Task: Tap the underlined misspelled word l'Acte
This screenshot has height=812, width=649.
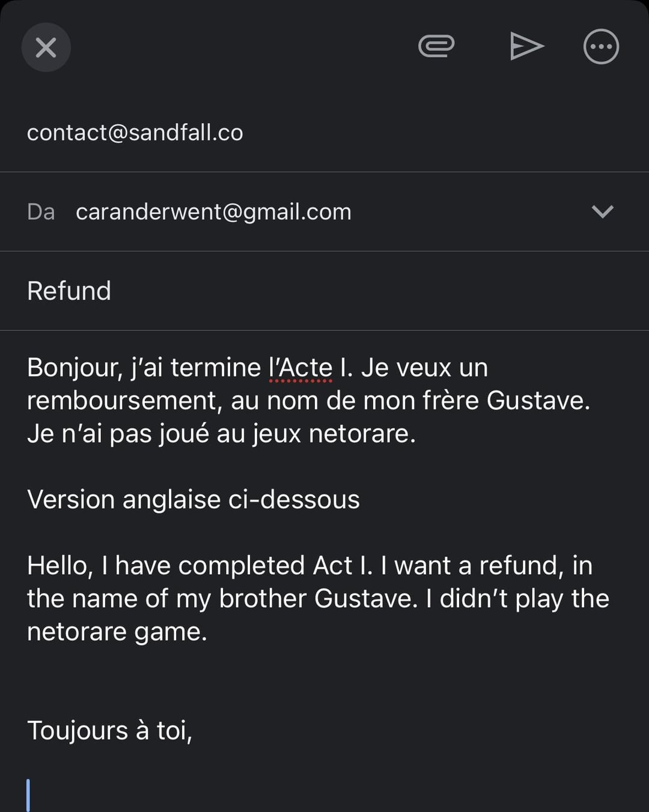Action: (x=300, y=368)
